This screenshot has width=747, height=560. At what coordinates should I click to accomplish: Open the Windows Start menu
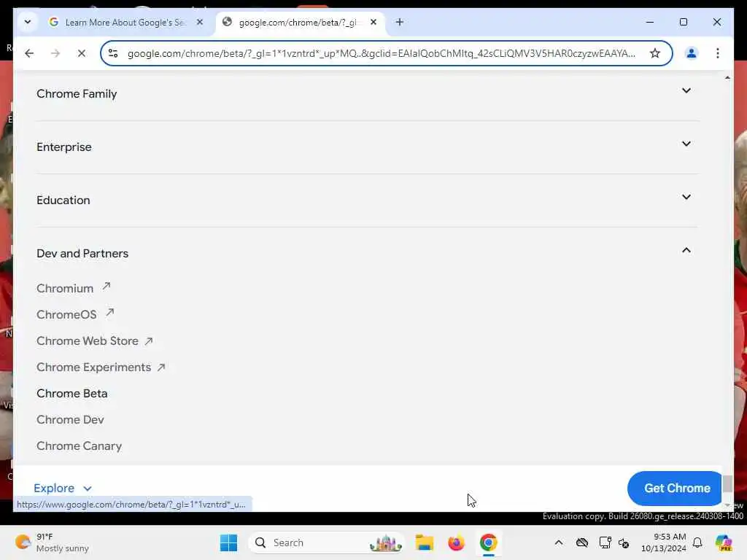click(x=228, y=542)
